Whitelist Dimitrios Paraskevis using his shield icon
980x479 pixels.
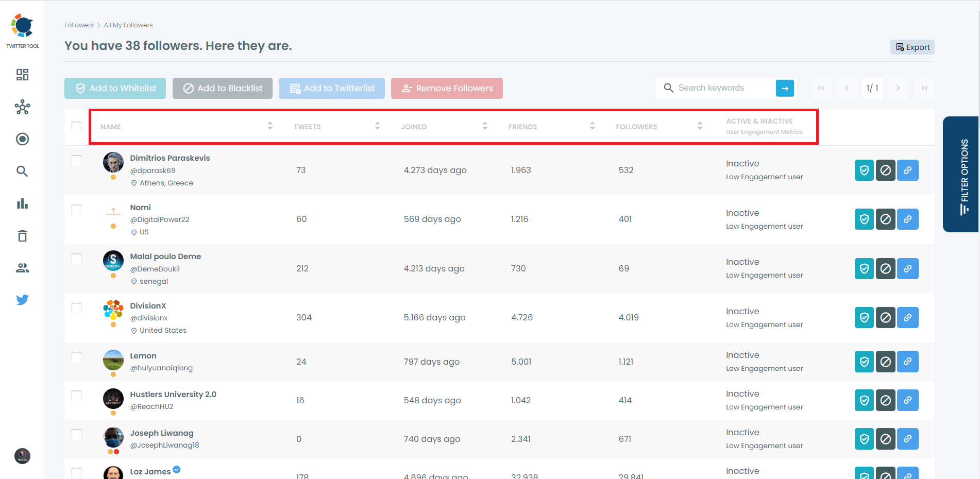[x=864, y=170]
